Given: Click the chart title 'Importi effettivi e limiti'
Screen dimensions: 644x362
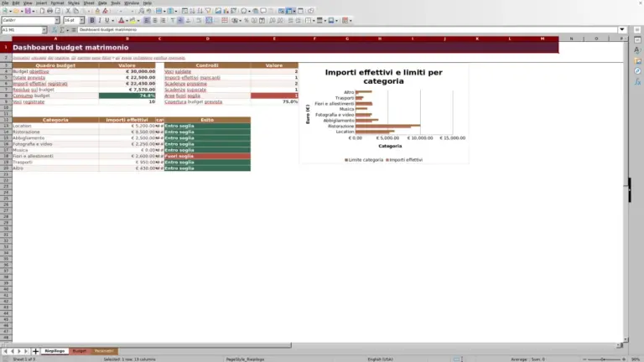Looking at the screenshot, I should [x=383, y=76].
